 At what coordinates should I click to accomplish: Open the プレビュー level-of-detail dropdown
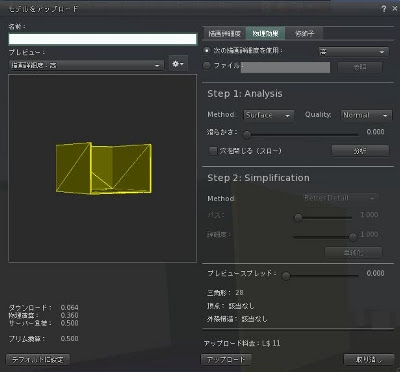pos(86,65)
